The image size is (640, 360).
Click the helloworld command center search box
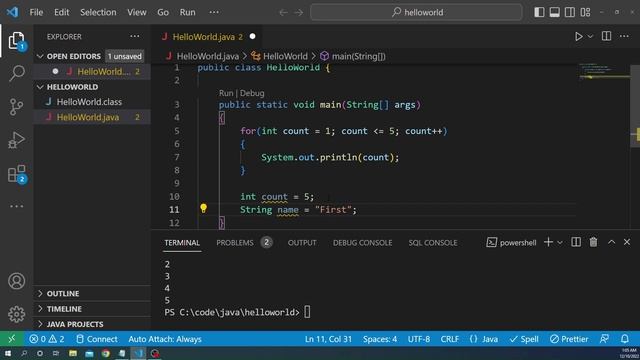[416, 12]
